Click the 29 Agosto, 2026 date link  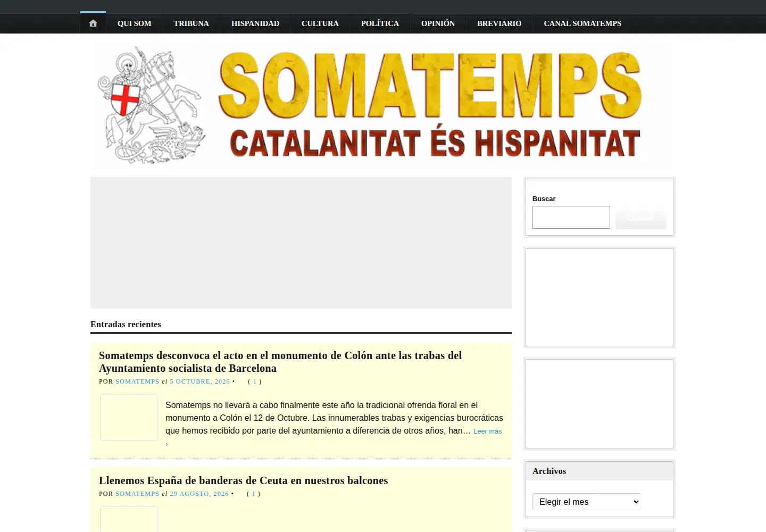tap(199, 494)
